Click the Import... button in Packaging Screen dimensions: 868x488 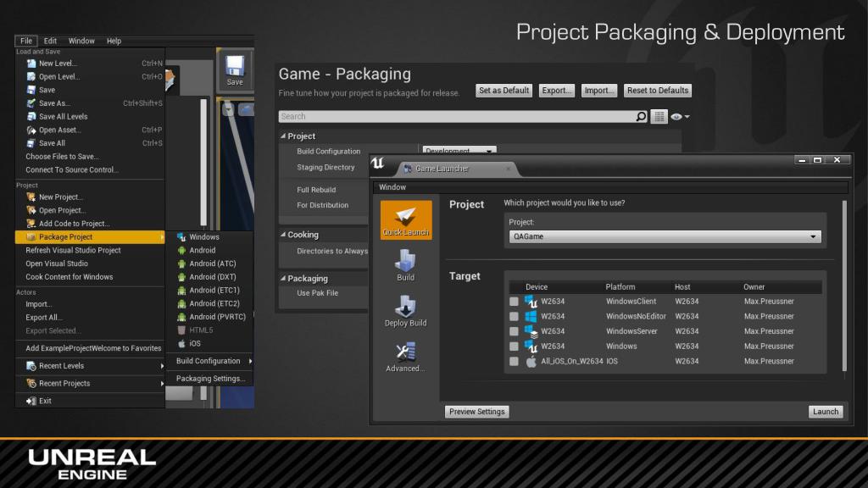point(599,90)
